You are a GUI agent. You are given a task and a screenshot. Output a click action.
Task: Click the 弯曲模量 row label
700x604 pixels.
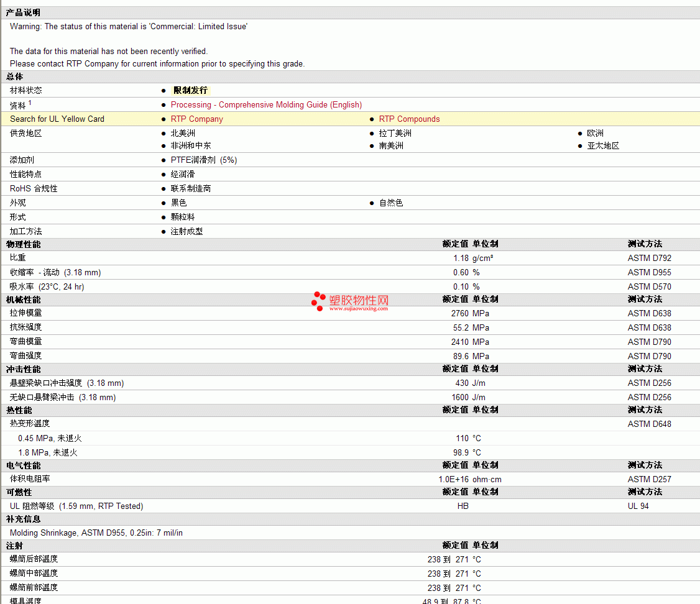[x=26, y=342]
